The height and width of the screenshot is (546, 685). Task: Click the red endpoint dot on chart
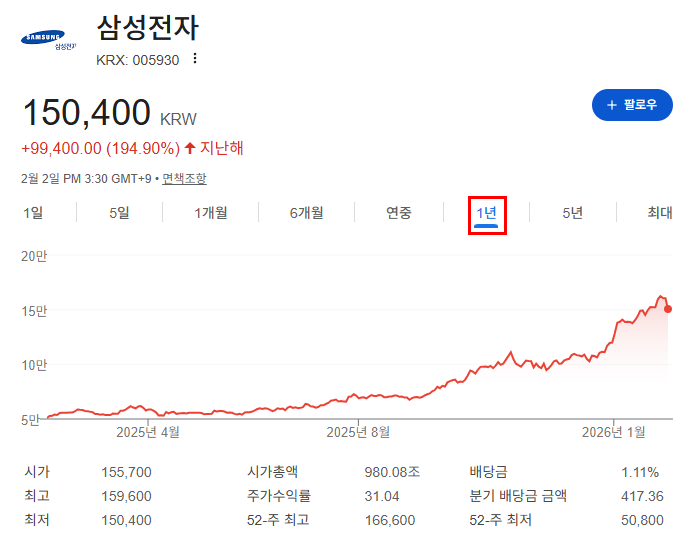click(668, 309)
